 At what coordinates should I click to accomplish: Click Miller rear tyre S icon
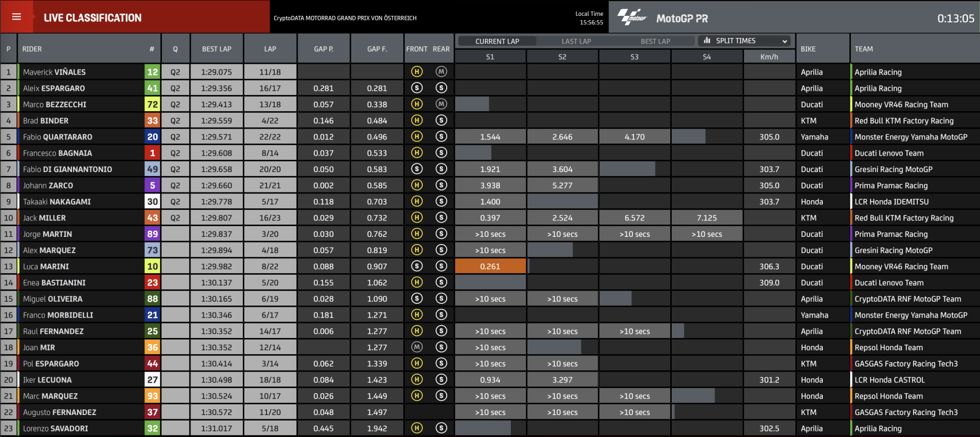click(x=442, y=217)
